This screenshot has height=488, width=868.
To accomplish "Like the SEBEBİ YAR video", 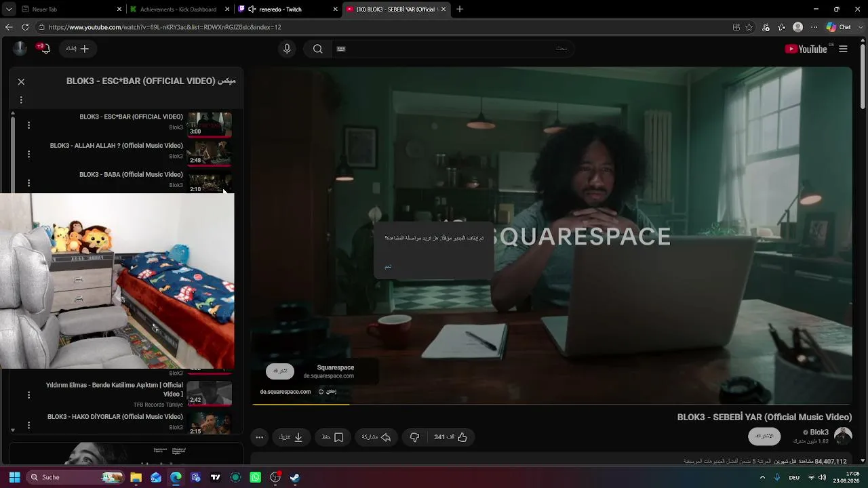I will pos(451,437).
